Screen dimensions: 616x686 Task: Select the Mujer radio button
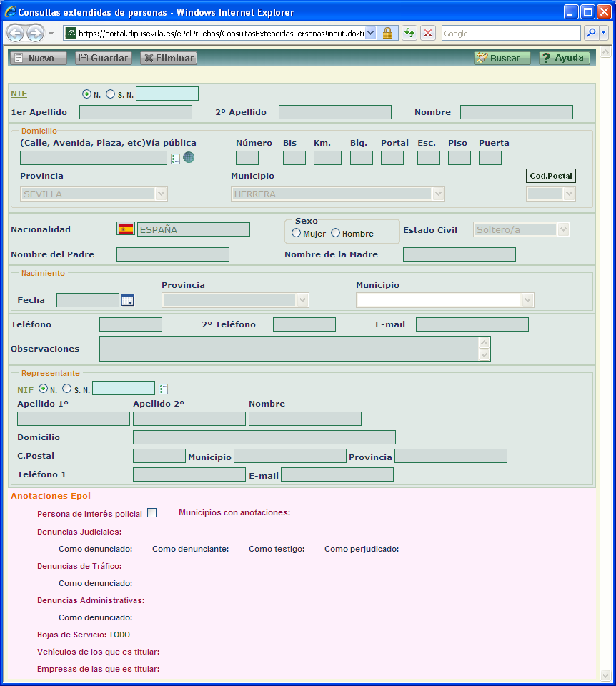297,233
